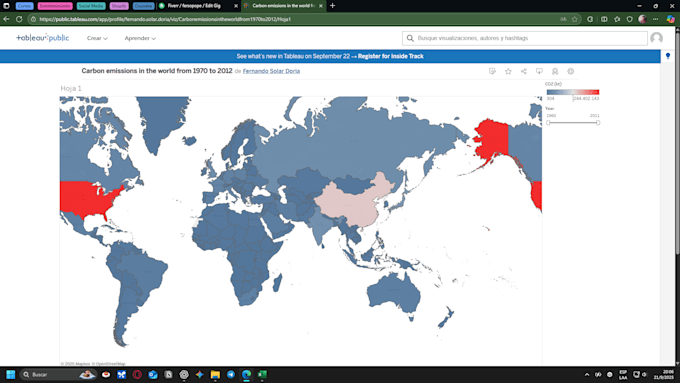Open the user profile avatar menu
This screenshot has height=383, width=680.
[657, 38]
